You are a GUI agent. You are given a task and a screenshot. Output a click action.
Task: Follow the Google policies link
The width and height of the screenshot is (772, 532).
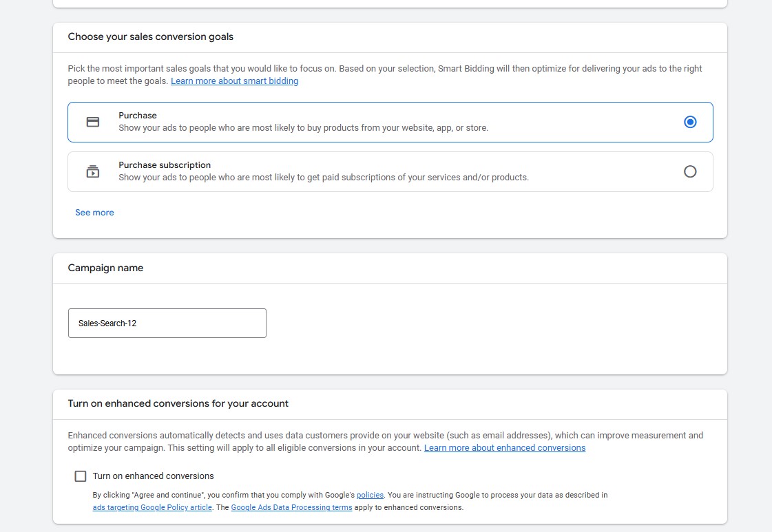pos(370,495)
